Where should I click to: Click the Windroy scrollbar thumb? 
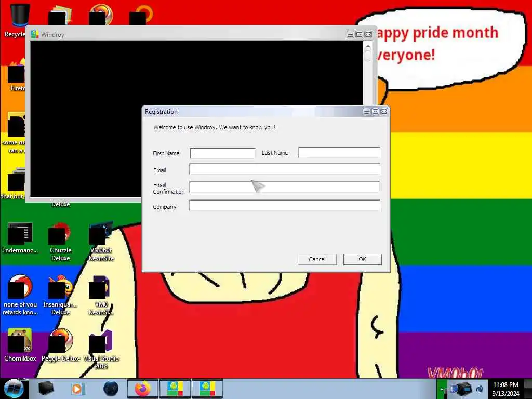point(368,55)
